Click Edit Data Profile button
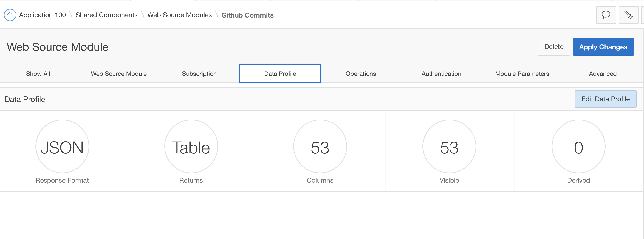 (x=605, y=99)
